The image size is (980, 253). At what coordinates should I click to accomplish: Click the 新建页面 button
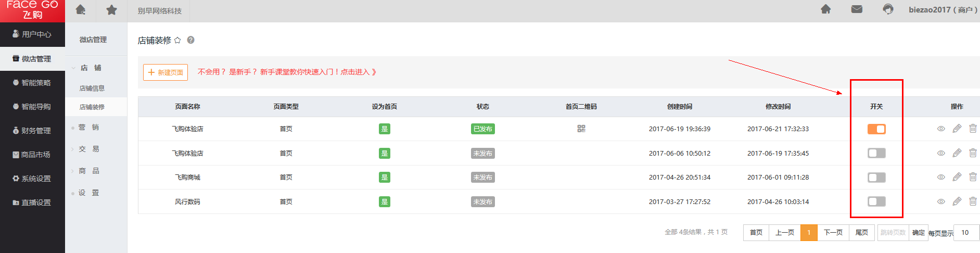pos(166,72)
